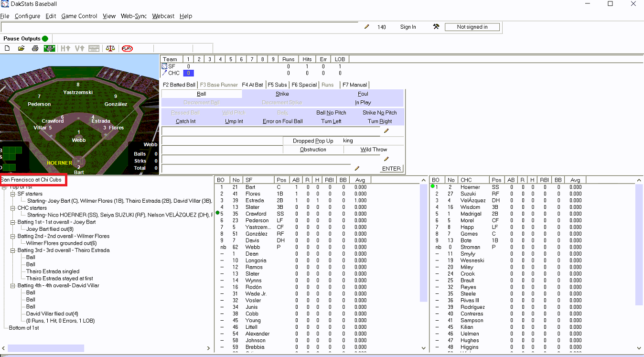Open the F5 Subs tab
Viewport: 644px width, 357px height.
(277, 85)
